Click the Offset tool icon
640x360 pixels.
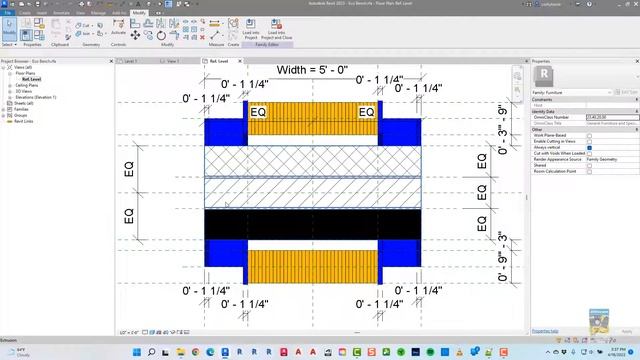point(148,23)
